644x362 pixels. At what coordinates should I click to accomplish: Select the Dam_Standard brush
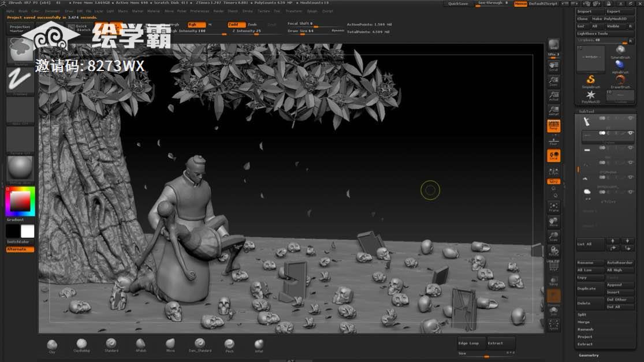pyautogui.click(x=200, y=346)
